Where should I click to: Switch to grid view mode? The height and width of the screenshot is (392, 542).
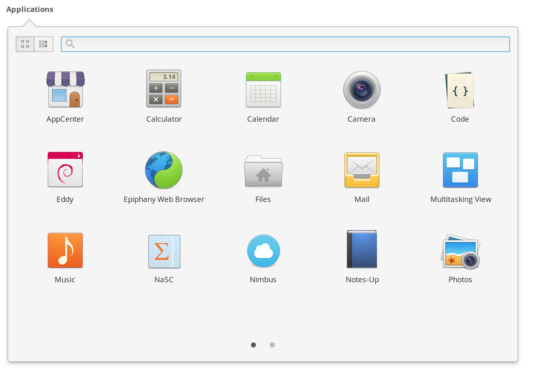click(x=25, y=44)
